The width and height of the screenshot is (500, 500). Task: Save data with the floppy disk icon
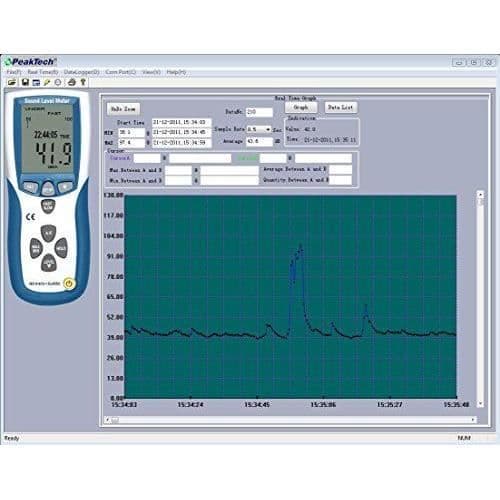pos(25,82)
